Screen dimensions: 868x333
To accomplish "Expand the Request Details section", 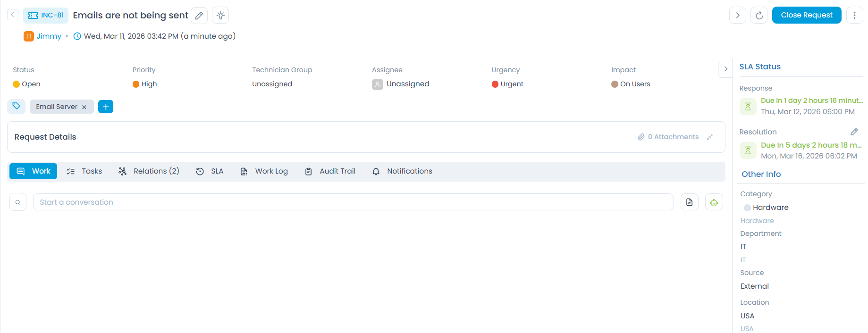I will click(x=709, y=137).
